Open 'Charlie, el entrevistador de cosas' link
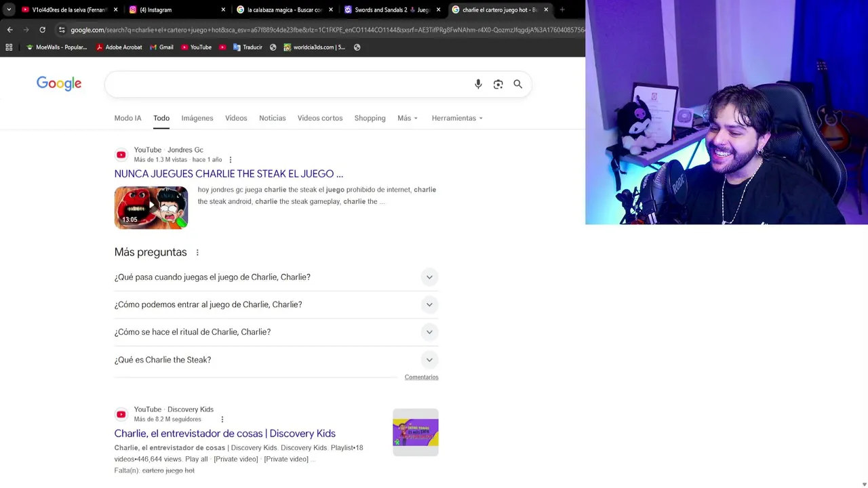Viewport: 868px width, 488px height. point(224,434)
